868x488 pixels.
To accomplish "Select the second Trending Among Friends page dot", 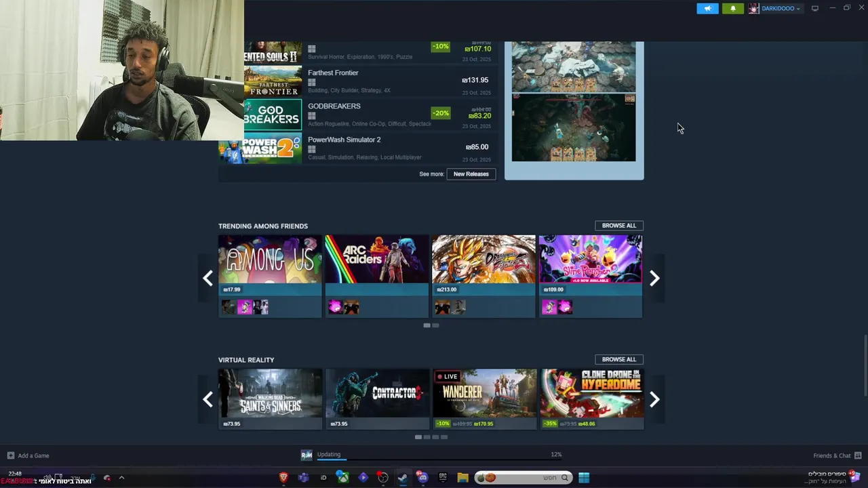I will click(x=435, y=325).
